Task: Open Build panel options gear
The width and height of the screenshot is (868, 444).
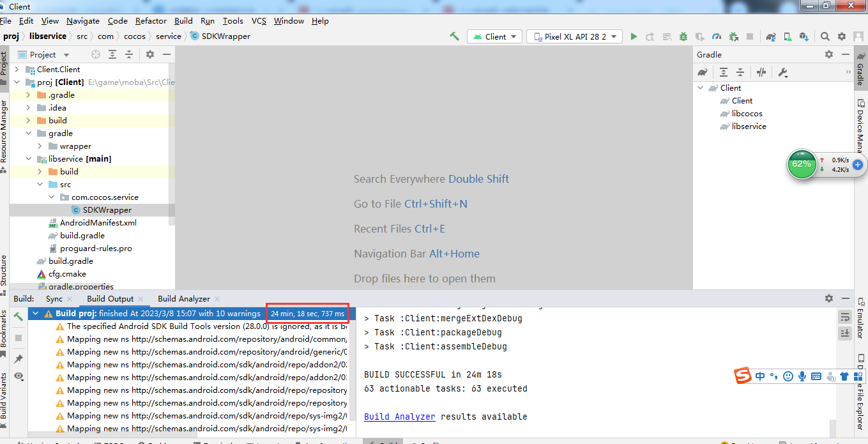Action: (829, 298)
